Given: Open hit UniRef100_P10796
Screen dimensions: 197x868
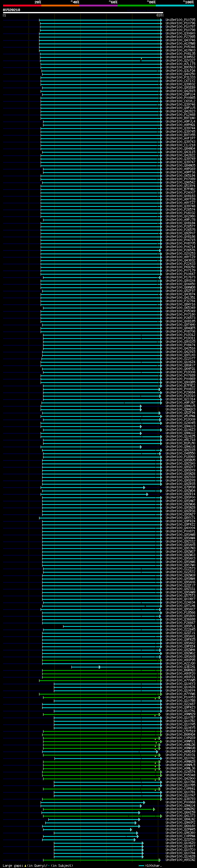Looking at the screenshot, I should coord(180,23).
